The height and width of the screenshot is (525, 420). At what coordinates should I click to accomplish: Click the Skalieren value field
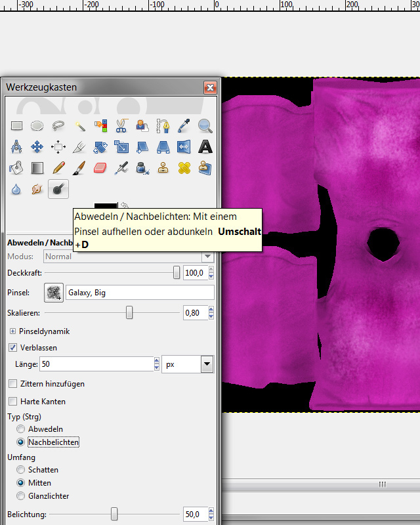[195, 313]
